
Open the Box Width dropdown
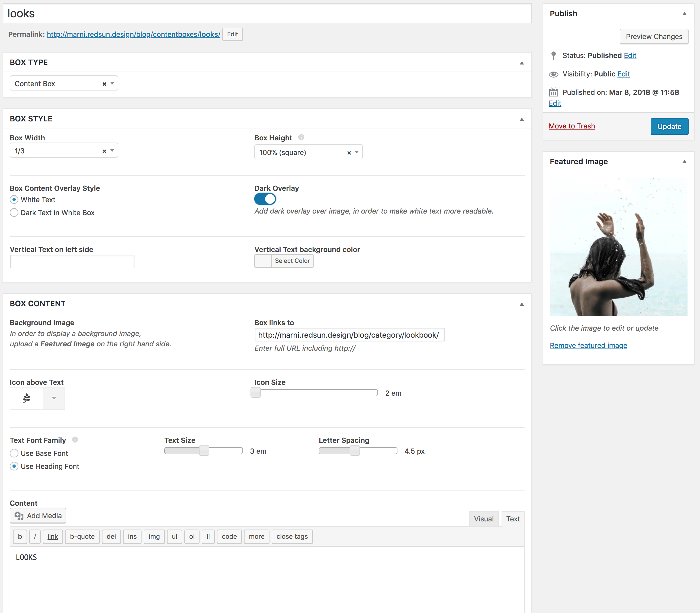click(x=112, y=150)
